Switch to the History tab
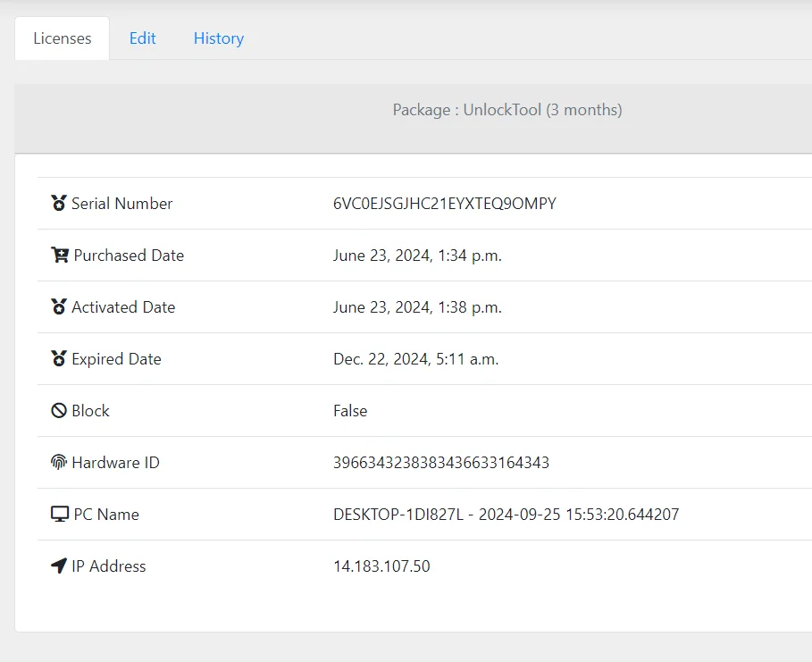 [x=219, y=38]
